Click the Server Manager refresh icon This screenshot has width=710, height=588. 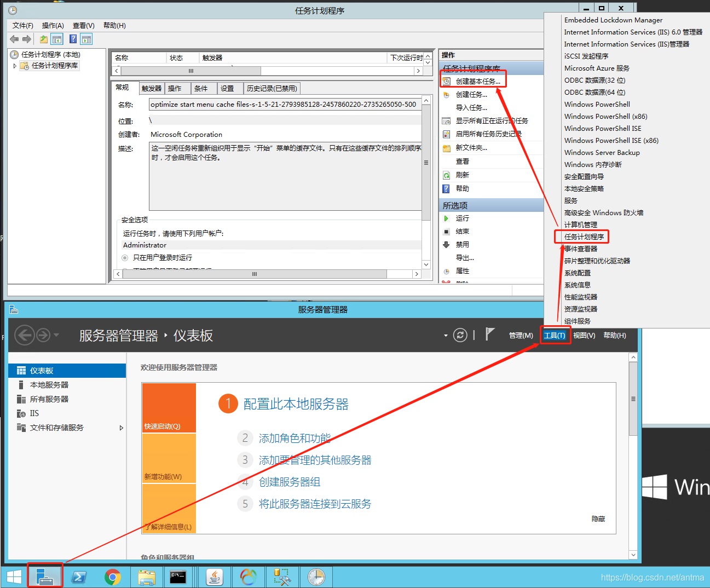(x=460, y=335)
